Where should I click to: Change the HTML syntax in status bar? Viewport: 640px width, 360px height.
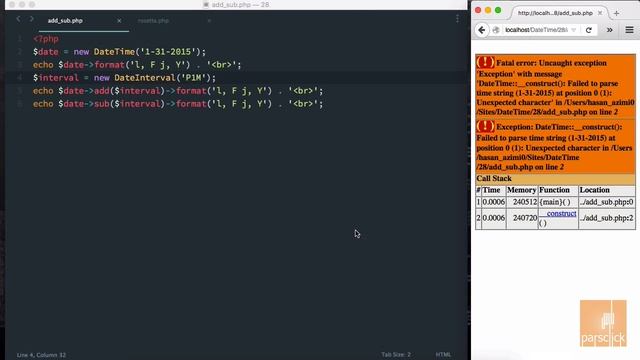tap(443, 354)
